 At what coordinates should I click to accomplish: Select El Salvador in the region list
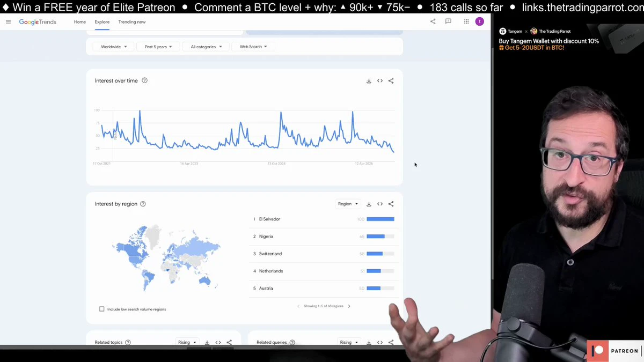tap(324, 219)
